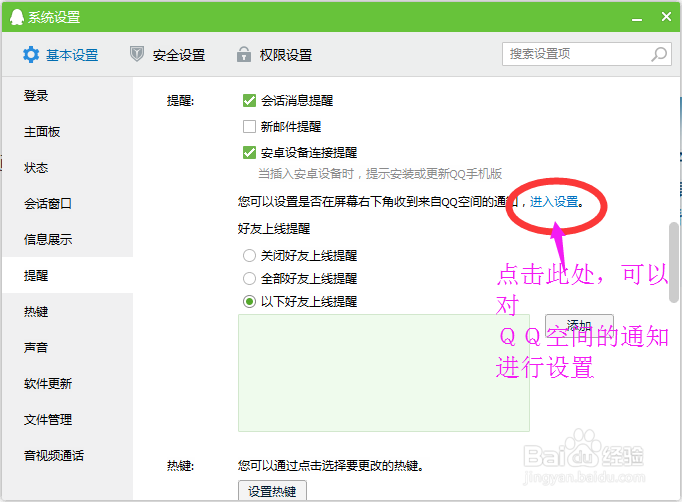Click the shield icon for 安全设置
The image size is (682, 502).
tap(137, 54)
